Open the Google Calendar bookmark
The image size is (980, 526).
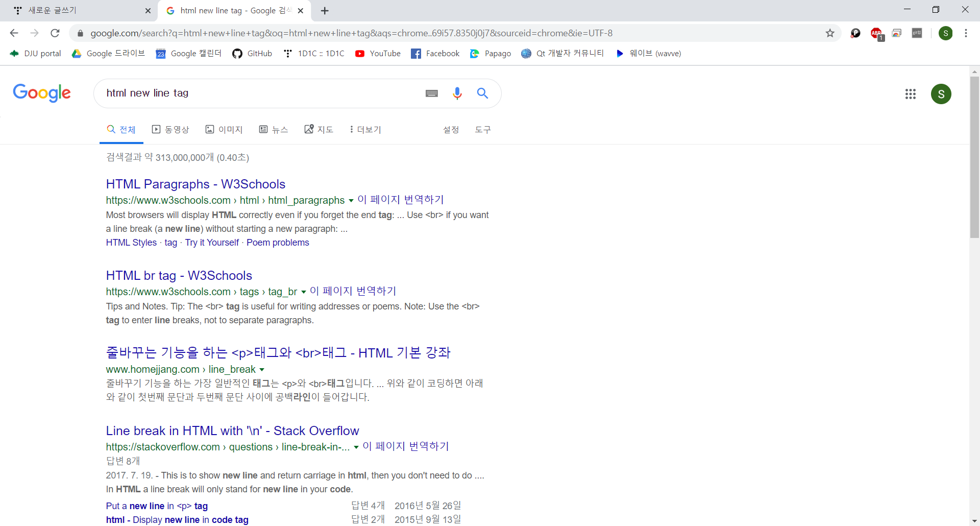[x=188, y=53]
